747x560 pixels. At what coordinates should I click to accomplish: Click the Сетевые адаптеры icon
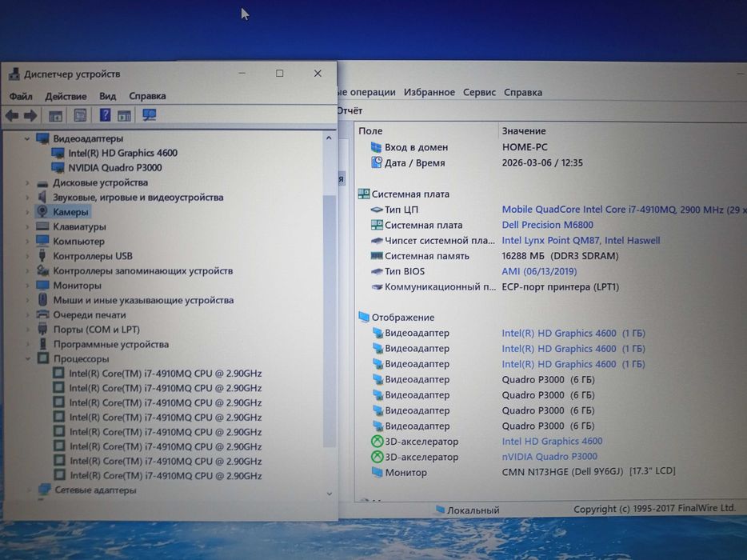(45, 490)
